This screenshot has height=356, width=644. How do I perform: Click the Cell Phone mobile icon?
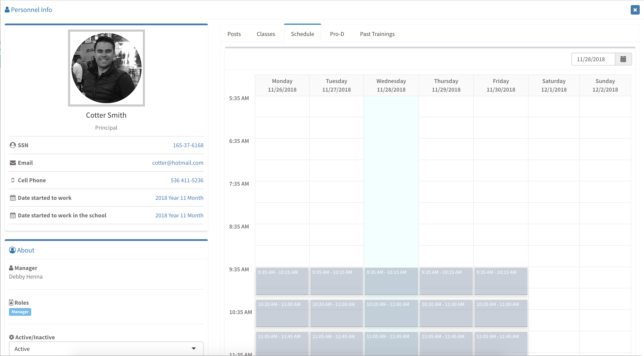[x=13, y=180]
